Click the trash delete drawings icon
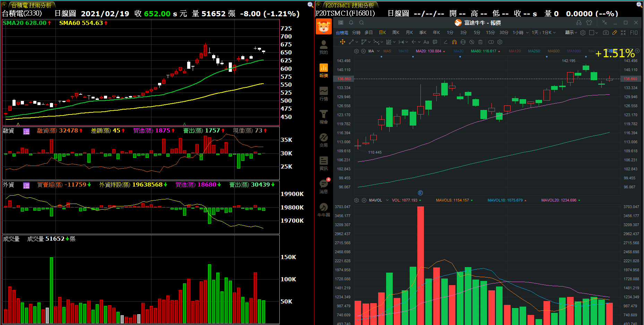Image resolution: width=644 pixels, height=325 pixels. (x=480, y=42)
